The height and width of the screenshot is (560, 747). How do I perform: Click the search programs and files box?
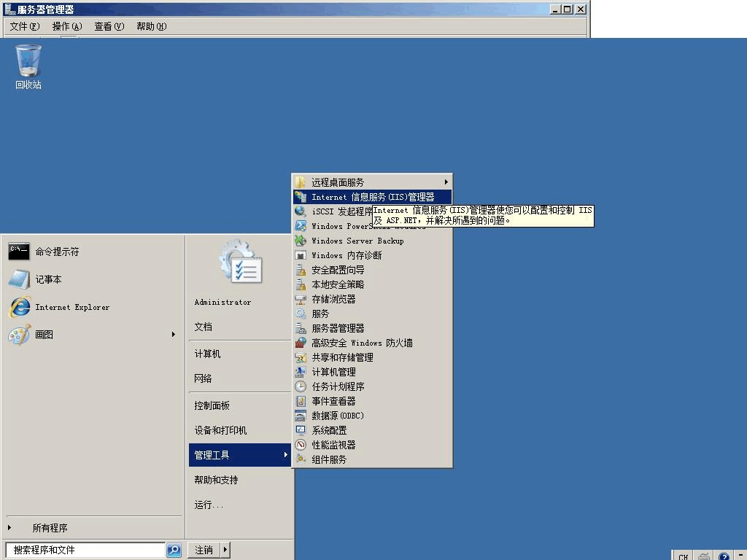85,550
